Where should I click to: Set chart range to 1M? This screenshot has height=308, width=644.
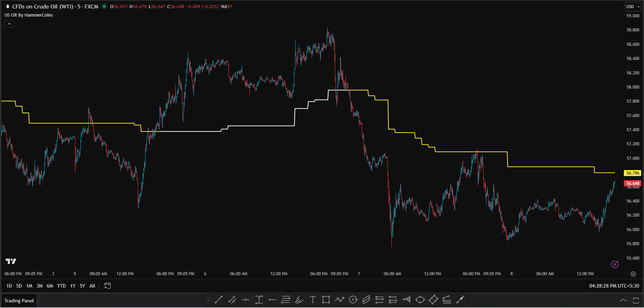(29, 286)
